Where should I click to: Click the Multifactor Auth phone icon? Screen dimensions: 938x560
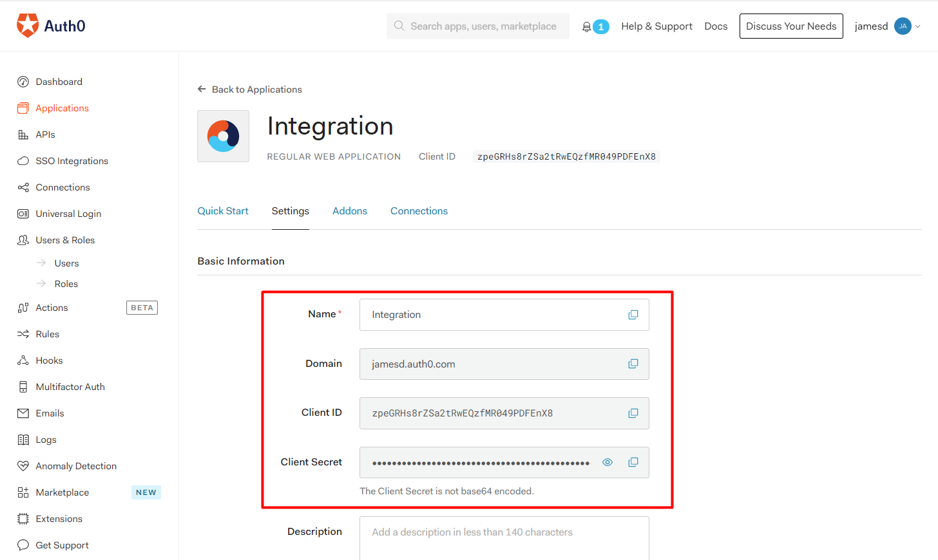click(23, 387)
